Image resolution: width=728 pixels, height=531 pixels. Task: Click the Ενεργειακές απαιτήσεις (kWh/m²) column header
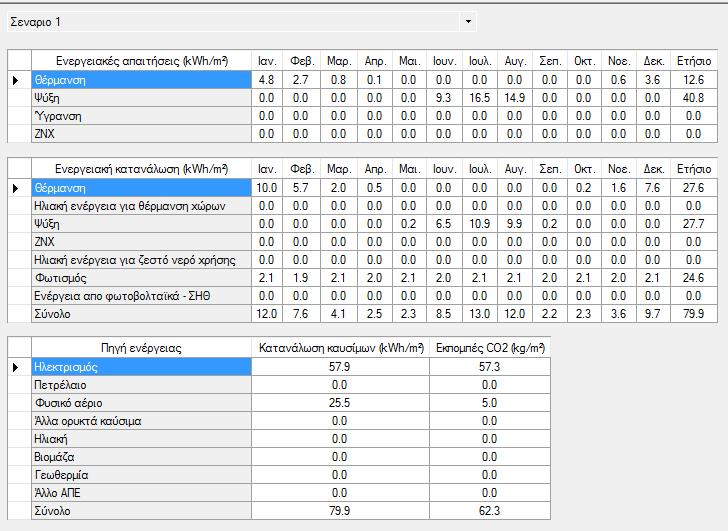(x=142, y=61)
